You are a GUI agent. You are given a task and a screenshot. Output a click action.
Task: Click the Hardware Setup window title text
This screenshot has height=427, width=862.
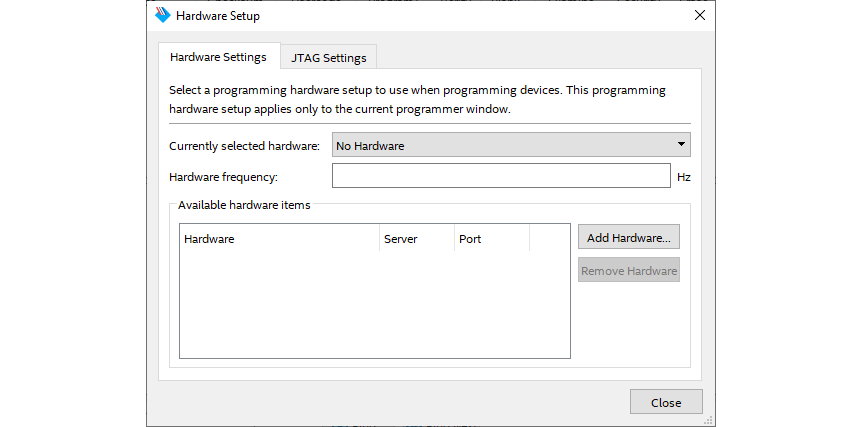(217, 16)
